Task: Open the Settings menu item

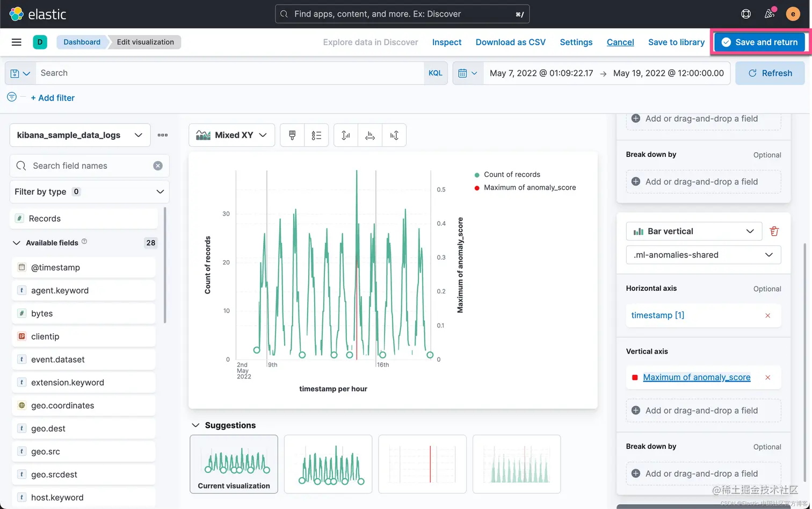Action: click(x=576, y=42)
